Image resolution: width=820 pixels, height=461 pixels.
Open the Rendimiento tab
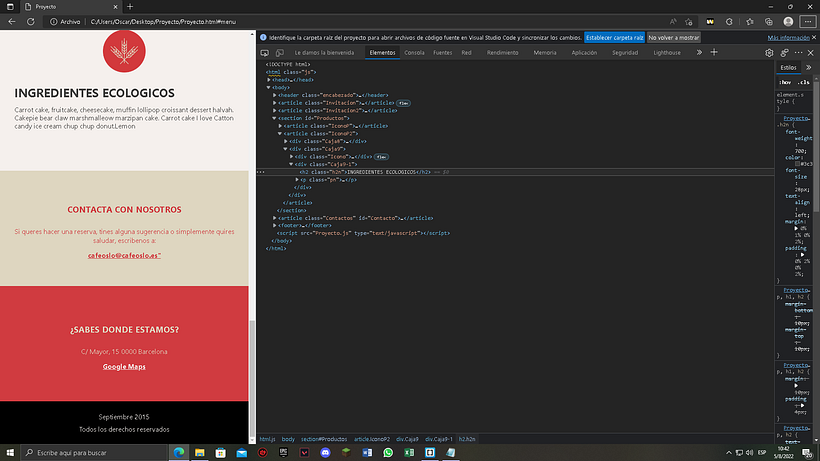tap(503, 53)
